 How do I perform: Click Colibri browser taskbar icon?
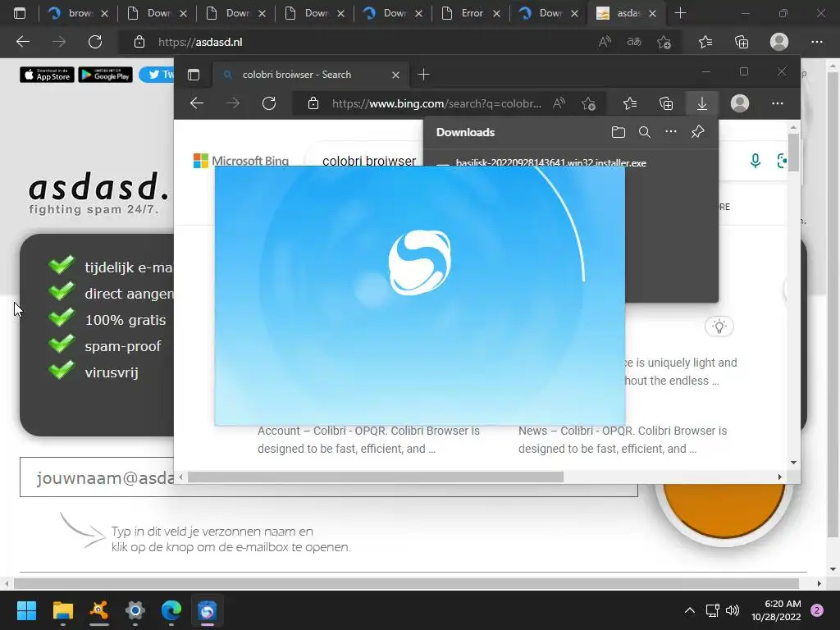coord(208,610)
